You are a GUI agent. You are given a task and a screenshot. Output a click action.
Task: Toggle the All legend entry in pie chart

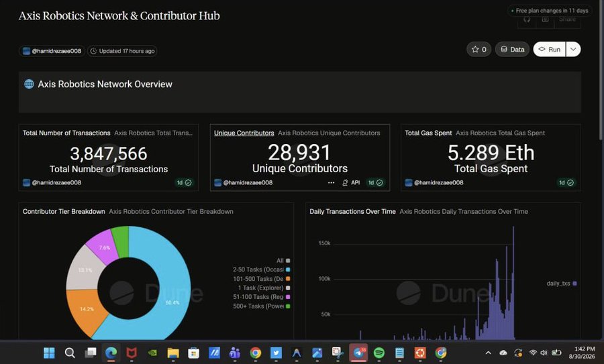[283, 261]
